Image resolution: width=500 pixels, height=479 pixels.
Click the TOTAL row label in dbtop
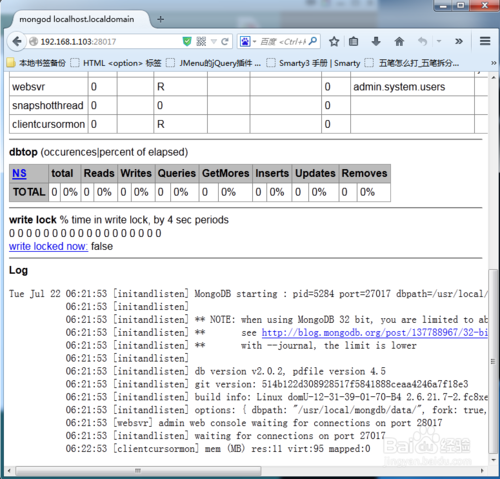[29, 192]
